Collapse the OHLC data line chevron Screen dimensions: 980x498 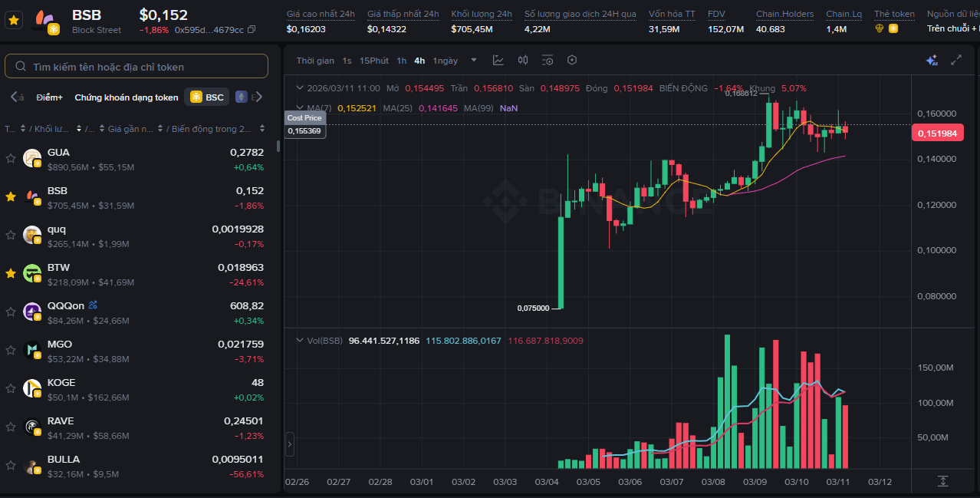point(301,88)
